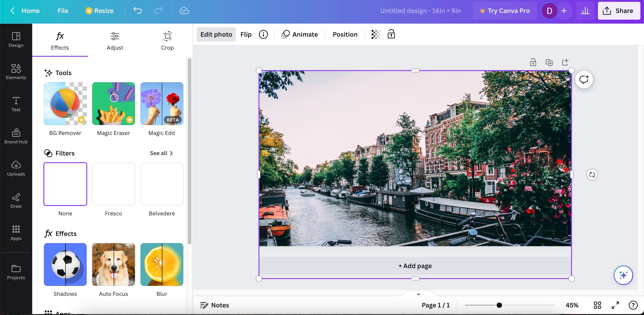Select the Belvedere filter swatch
Image resolution: width=644 pixels, height=315 pixels.
pos(162,184)
